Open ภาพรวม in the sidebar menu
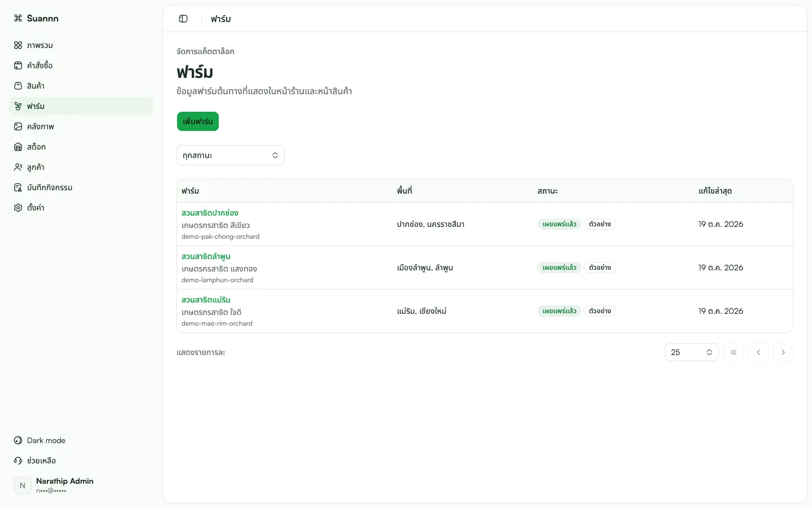 (81, 45)
